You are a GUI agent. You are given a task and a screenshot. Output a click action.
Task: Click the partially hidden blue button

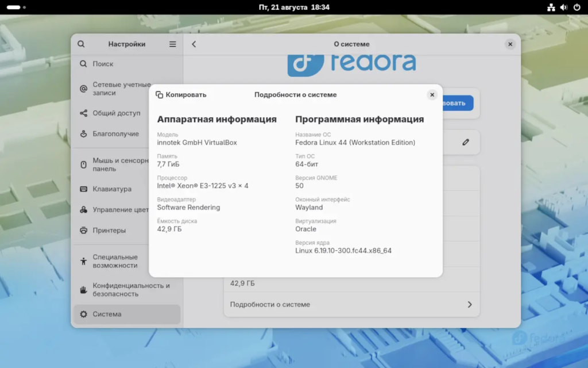click(458, 103)
